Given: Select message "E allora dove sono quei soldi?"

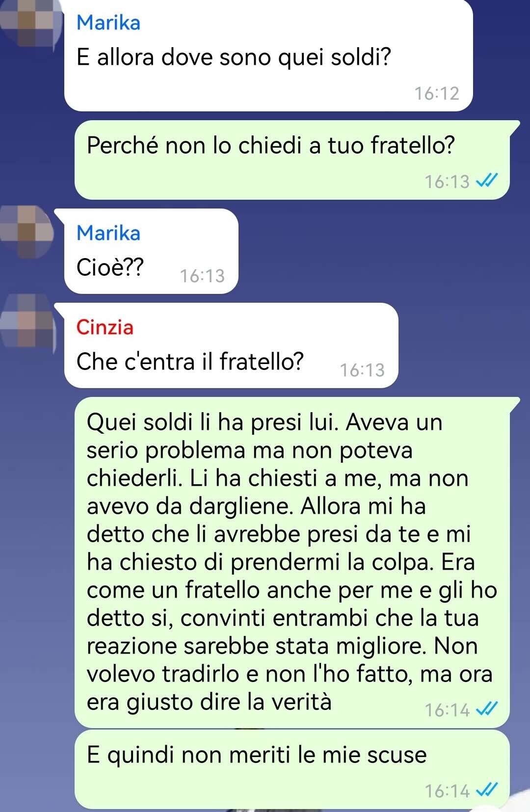Looking at the screenshot, I should coord(268,55).
